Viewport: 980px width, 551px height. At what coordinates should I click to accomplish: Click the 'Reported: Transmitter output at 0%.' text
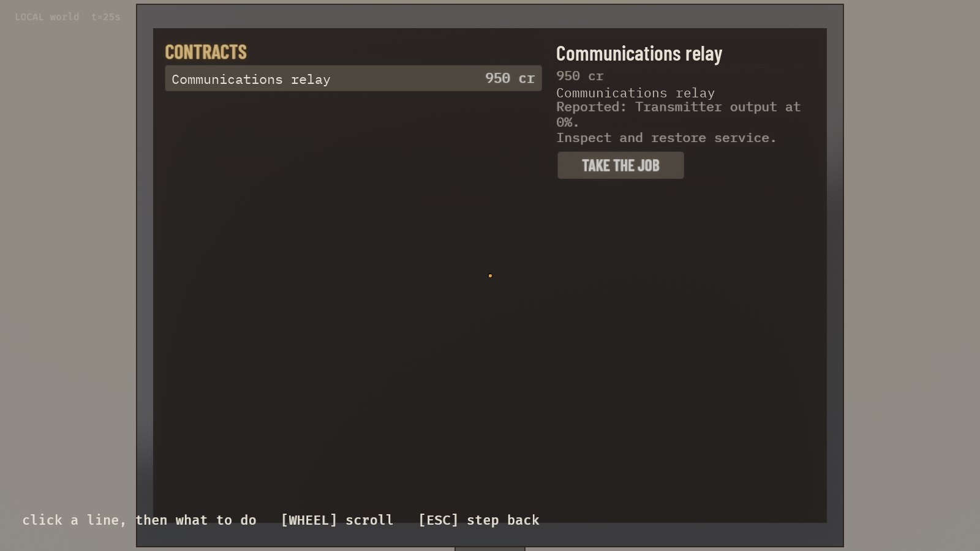tap(678, 114)
